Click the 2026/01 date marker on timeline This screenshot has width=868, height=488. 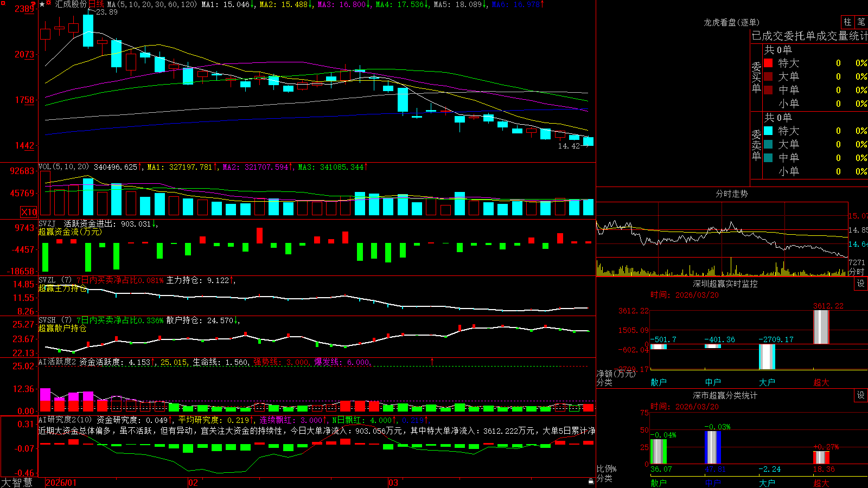coord(61,483)
